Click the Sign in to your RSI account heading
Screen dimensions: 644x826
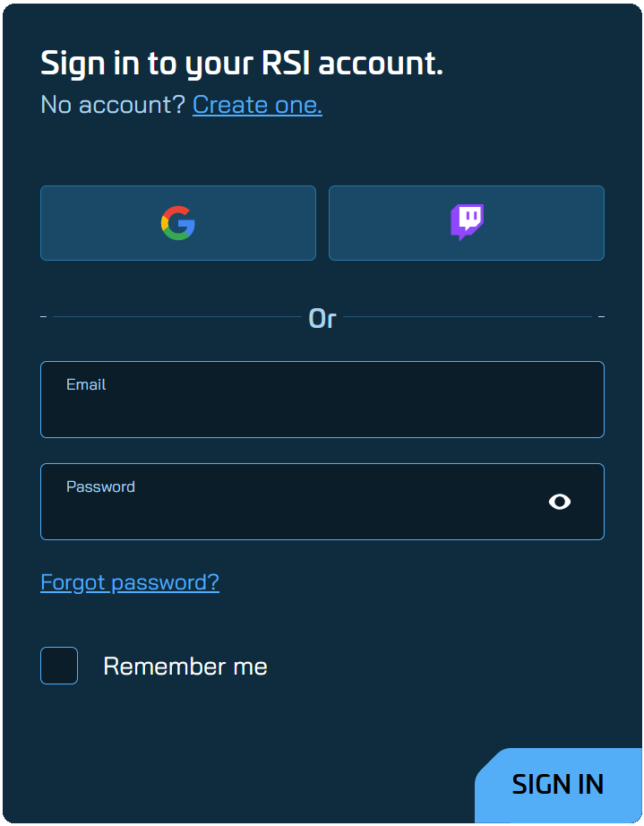242,64
